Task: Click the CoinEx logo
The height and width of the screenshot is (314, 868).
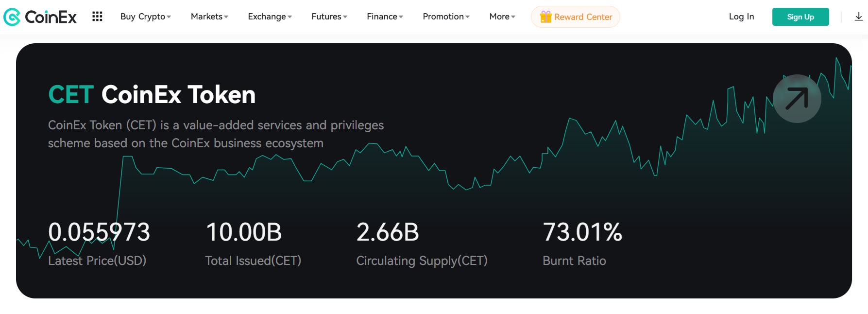Action: tap(40, 17)
